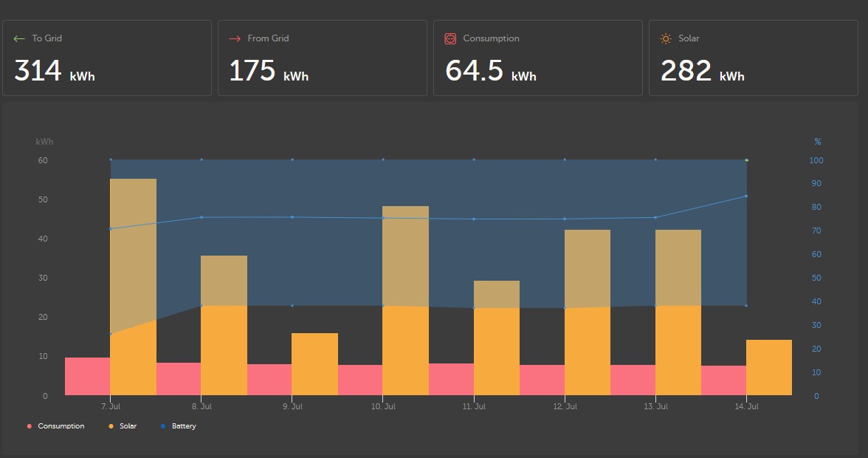Click the 9. Jul axis label
Image resolution: width=868 pixels, height=458 pixels.
click(292, 406)
